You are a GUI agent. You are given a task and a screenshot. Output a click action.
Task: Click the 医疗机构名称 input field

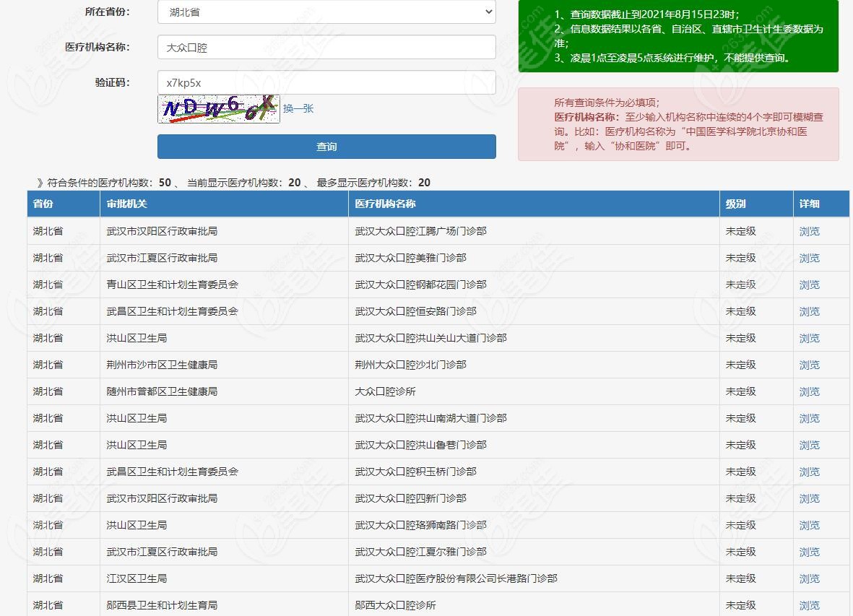point(326,48)
